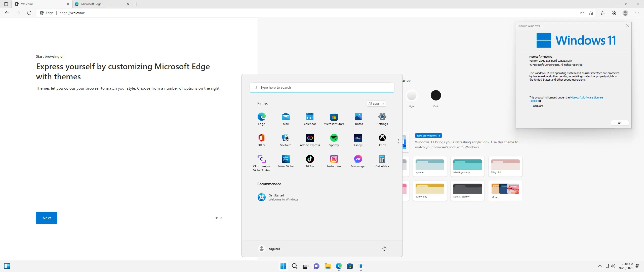
Task: Expand the All apps list
Action: point(376,104)
